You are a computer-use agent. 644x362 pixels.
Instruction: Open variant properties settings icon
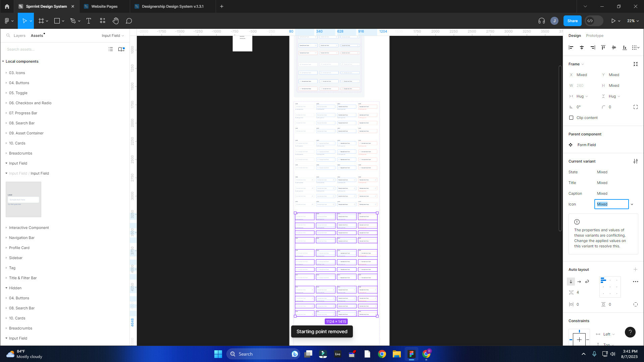635,161
